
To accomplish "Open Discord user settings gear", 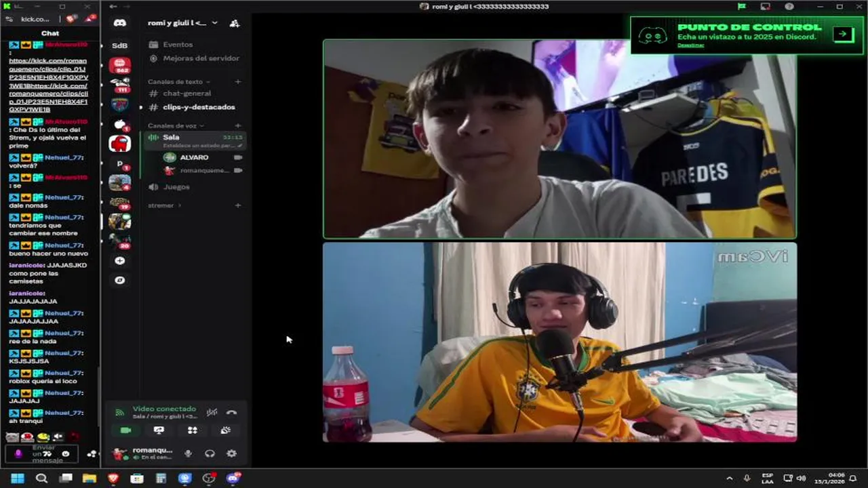I will coord(231,453).
